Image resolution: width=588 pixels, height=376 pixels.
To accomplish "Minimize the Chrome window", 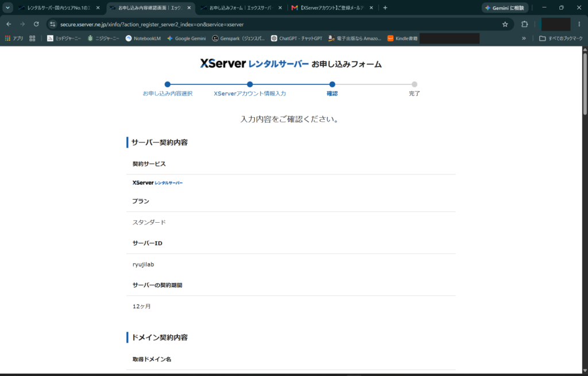I will point(544,7).
